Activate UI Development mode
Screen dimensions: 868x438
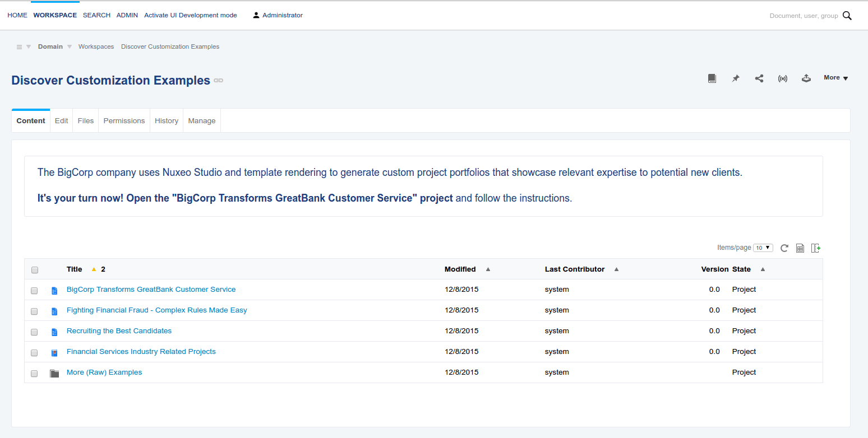click(x=190, y=15)
